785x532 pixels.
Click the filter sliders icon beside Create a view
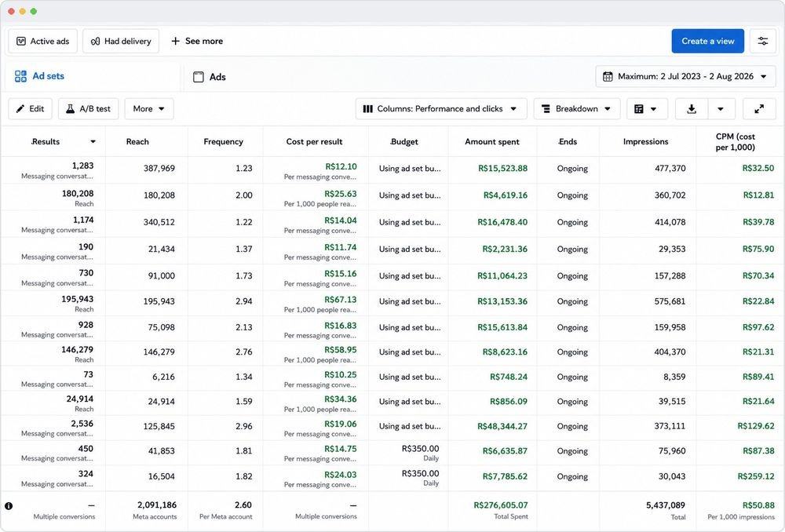[x=762, y=41]
